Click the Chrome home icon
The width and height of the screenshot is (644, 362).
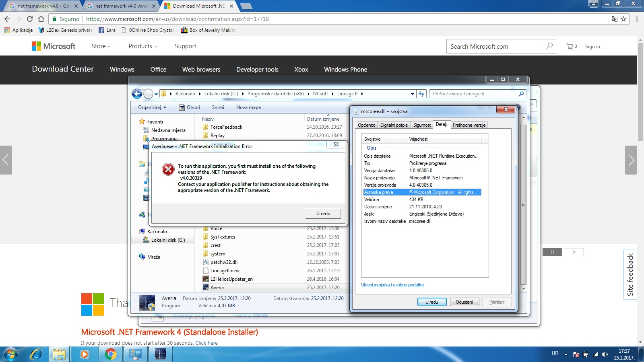(x=41, y=19)
